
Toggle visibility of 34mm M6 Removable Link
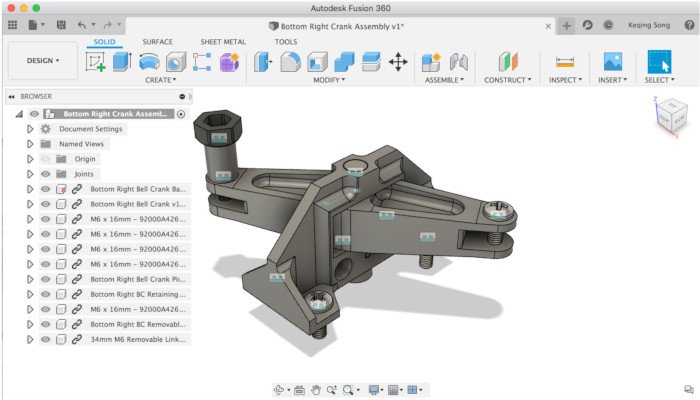pyautogui.click(x=44, y=339)
